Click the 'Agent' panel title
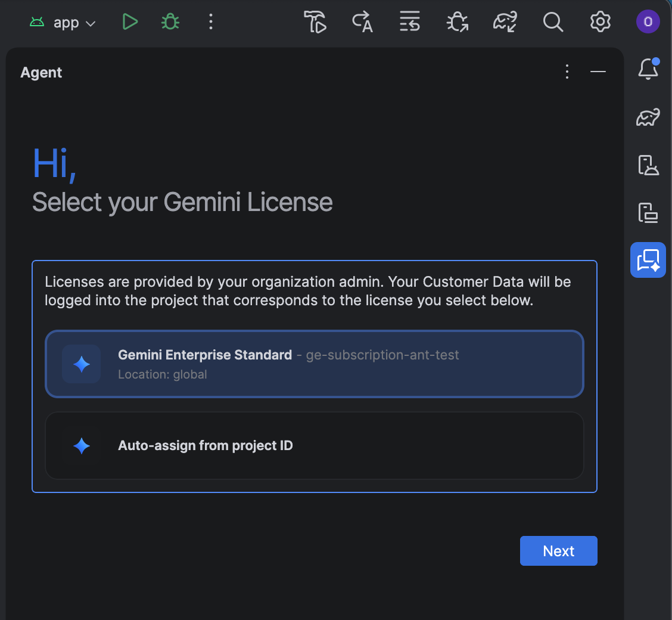The image size is (672, 620). [x=41, y=73]
